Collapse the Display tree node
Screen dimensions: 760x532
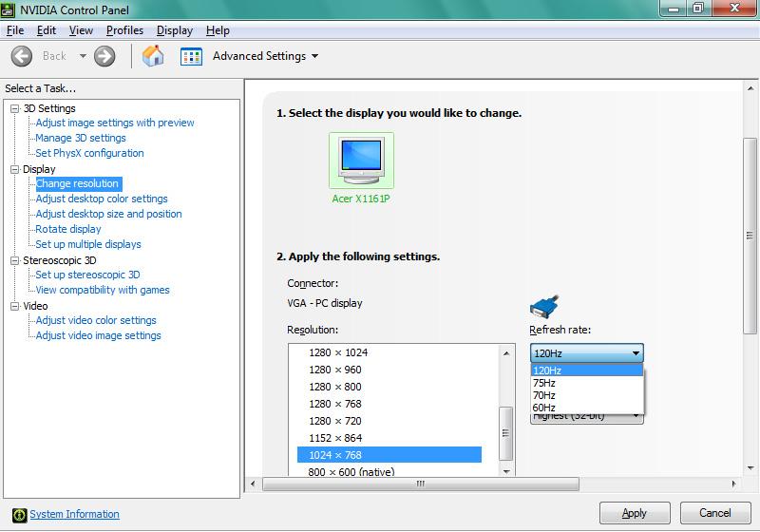[15, 169]
